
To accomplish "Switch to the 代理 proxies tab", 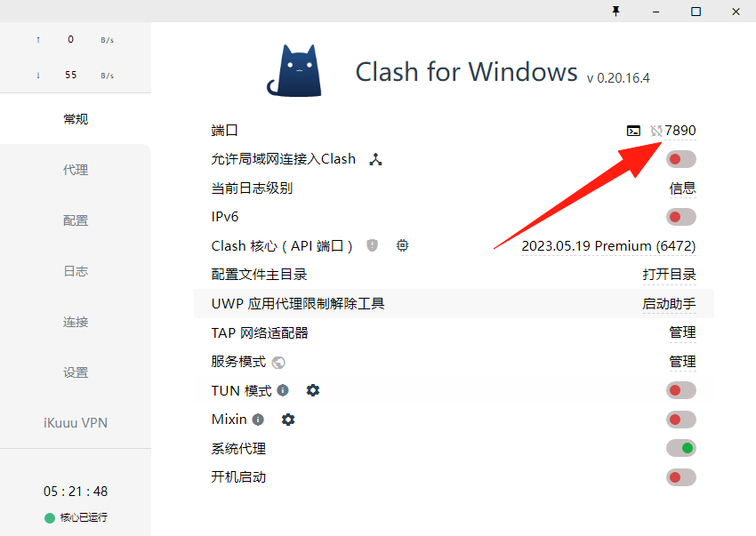I will click(x=76, y=170).
